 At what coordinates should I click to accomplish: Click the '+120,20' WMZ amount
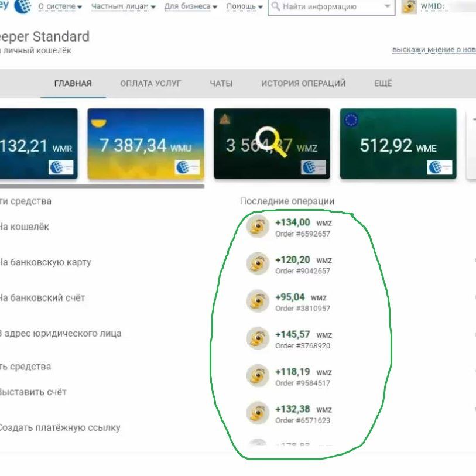(x=293, y=260)
